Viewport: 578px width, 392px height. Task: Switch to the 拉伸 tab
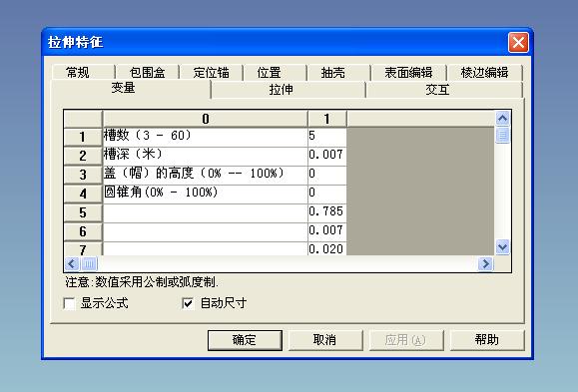pos(288,90)
